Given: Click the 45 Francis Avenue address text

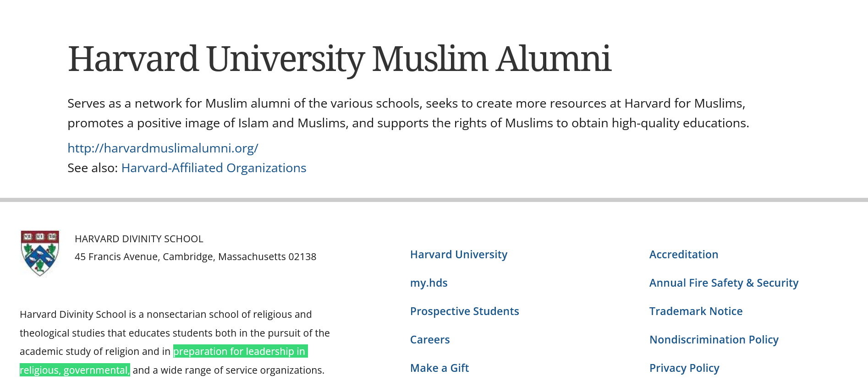Looking at the screenshot, I should (196, 257).
